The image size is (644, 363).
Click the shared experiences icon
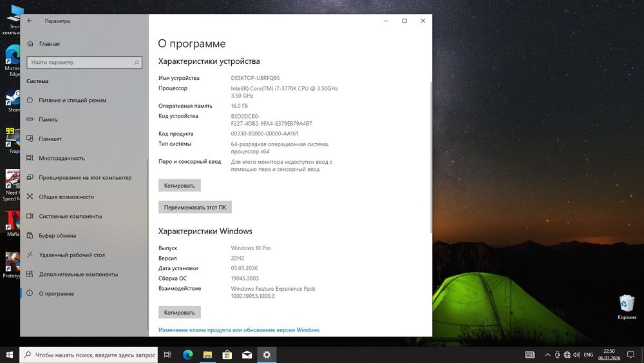30,197
